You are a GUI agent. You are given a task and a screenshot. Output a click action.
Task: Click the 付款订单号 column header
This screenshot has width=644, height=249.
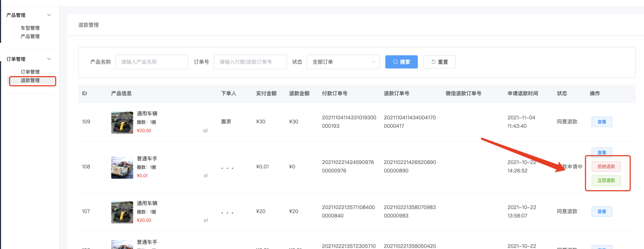click(335, 93)
